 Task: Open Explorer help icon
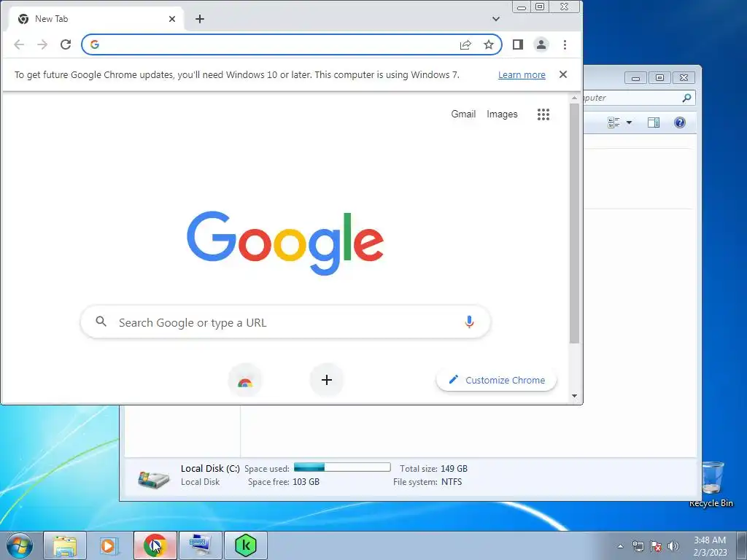pyautogui.click(x=680, y=122)
